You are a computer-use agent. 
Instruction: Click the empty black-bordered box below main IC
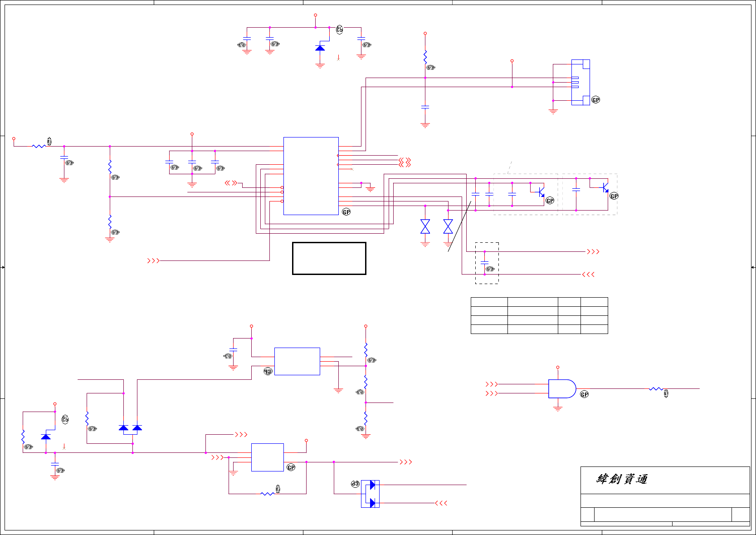[x=329, y=258]
